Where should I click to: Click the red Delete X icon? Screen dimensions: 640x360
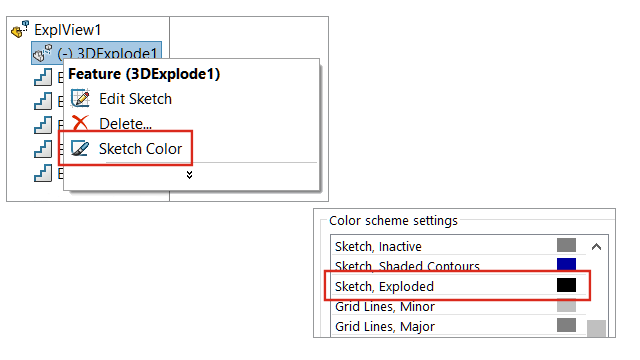point(80,123)
